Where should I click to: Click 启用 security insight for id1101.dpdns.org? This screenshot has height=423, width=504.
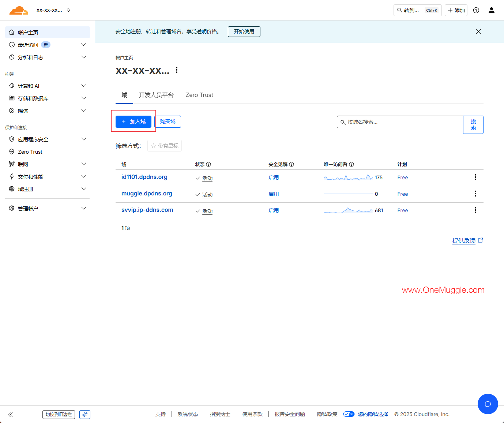point(274,177)
